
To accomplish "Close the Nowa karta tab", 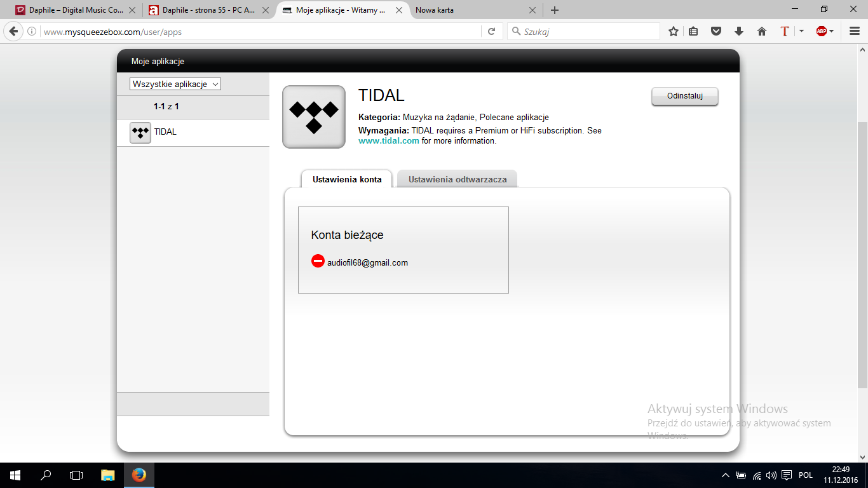I will tap(532, 10).
